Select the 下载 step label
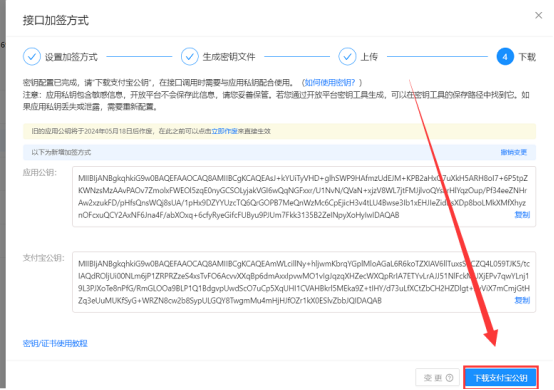The image size is (554, 390). click(527, 57)
